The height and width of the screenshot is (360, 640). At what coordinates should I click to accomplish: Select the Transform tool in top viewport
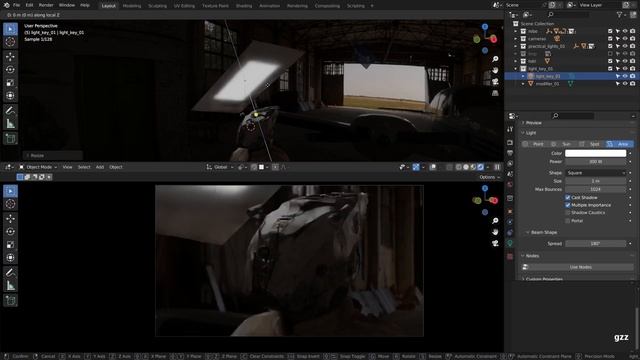[x=11, y=96]
